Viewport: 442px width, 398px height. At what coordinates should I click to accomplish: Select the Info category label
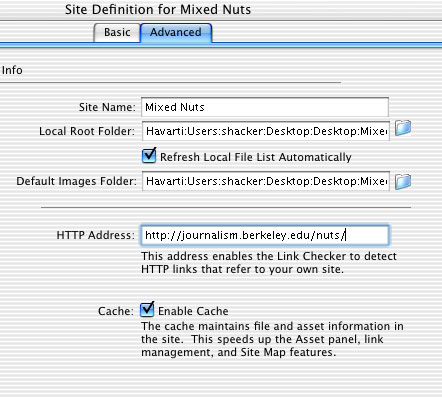click(x=12, y=70)
